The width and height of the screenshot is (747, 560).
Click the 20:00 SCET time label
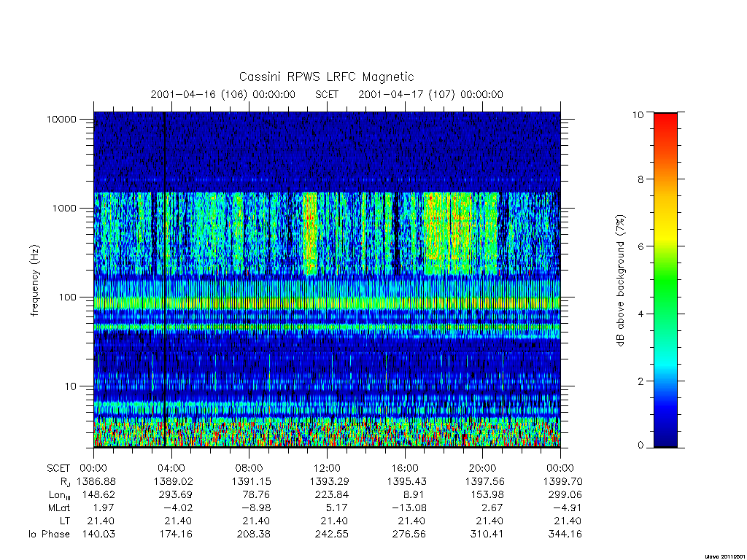coord(482,468)
